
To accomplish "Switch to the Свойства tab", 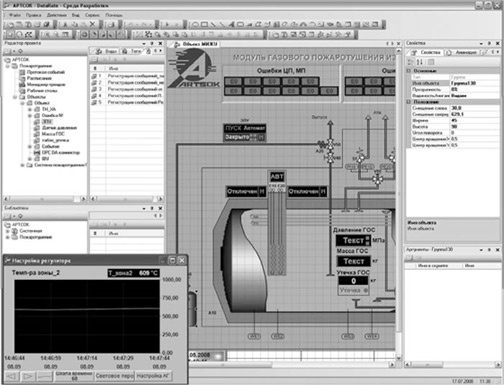I will [426, 52].
